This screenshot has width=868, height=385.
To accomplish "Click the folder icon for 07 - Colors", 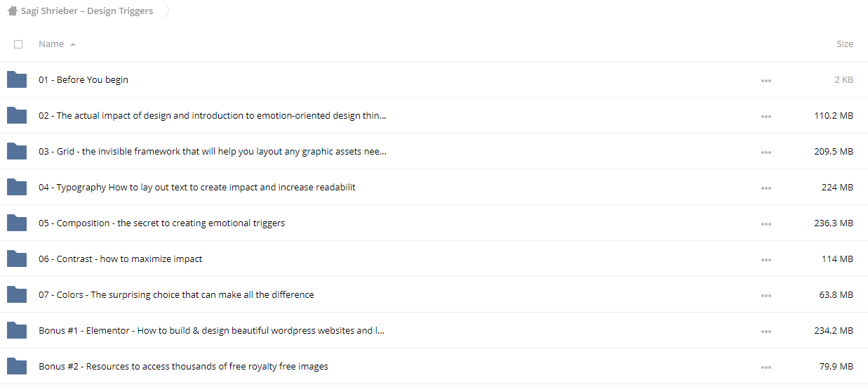I will (17, 294).
